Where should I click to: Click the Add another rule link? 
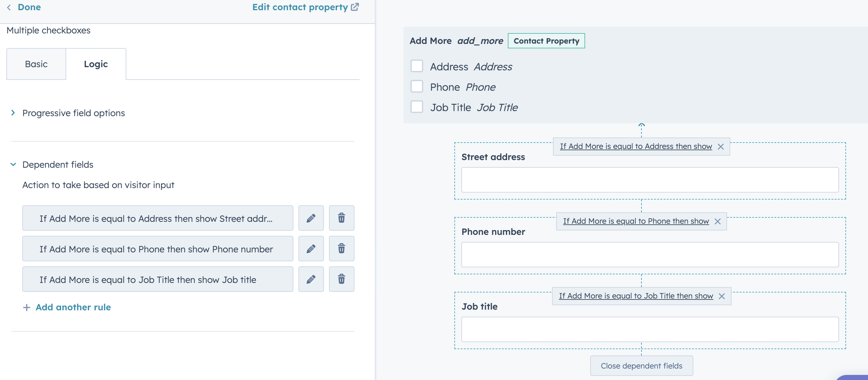(73, 307)
